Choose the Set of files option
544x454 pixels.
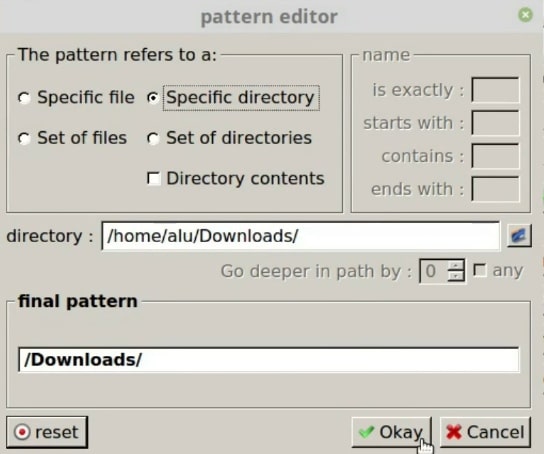24,138
